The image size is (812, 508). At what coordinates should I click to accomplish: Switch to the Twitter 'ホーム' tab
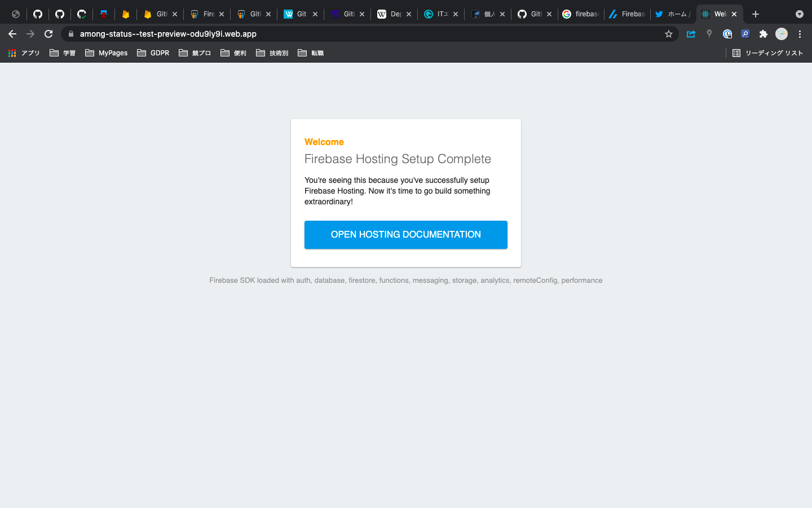[x=673, y=14]
